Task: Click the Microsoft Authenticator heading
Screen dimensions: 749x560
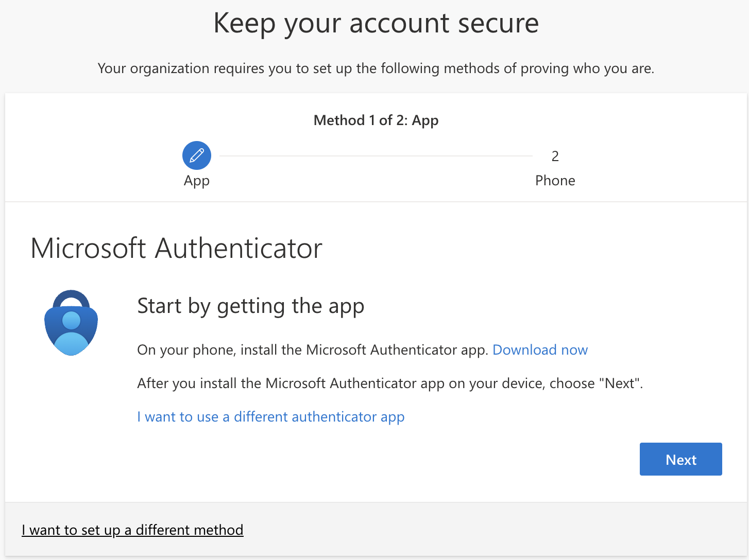Action: [x=176, y=248]
